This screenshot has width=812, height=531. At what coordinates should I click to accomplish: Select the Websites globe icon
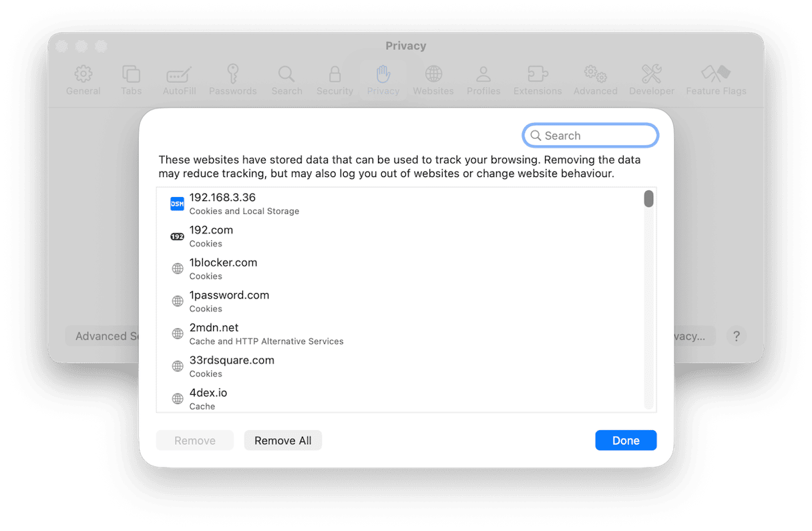pyautogui.click(x=433, y=74)
